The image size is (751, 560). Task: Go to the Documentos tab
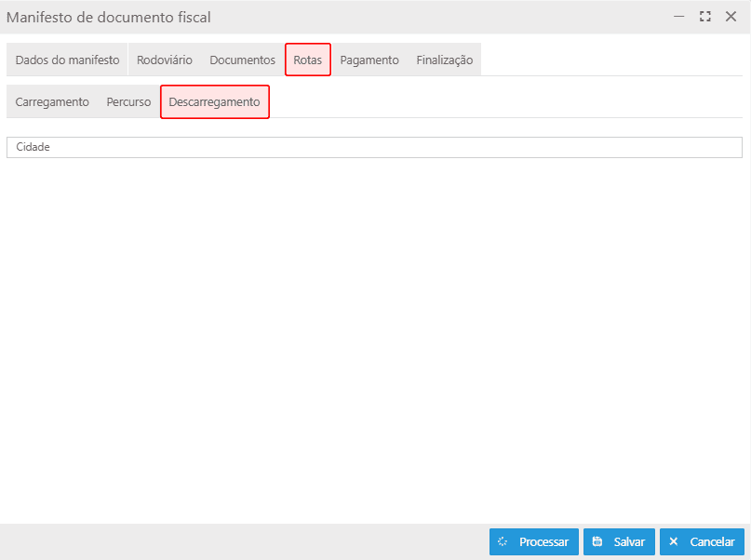pyautogui.click(x=242, y=60)
